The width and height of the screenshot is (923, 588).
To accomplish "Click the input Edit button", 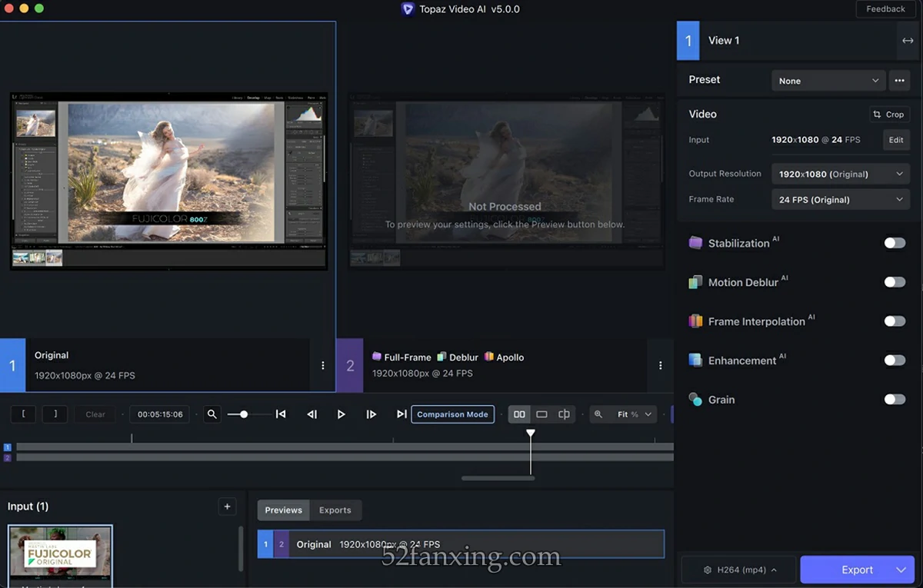I will pos(896,140).
